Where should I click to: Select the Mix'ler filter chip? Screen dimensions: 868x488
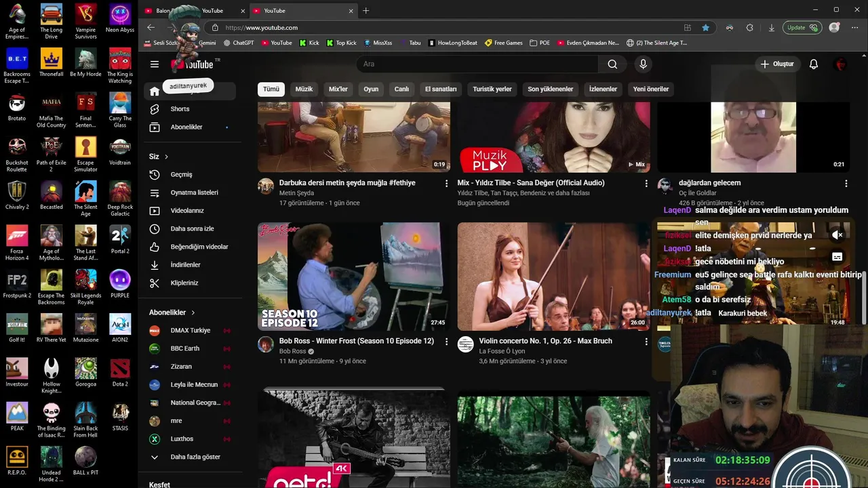(338, 89)
